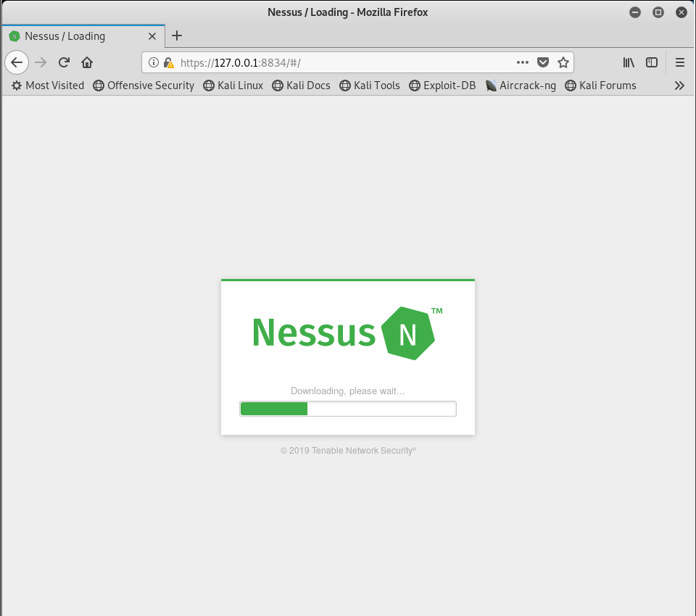Image resolution: width=696 pixels, height=616 pixels.
Task: Click the Nessus hexagon N logo
Action: (x=408, y=333)
